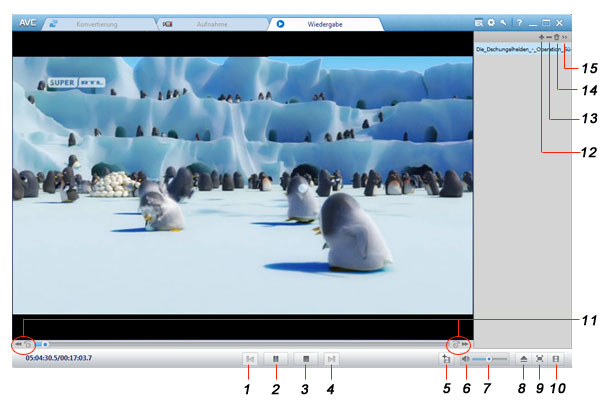Click the elapsed time display 05:04:30.5/00:17:03.7
This screenshot has height=400, width=600.
pyautogui.click(x=59, y=358)
